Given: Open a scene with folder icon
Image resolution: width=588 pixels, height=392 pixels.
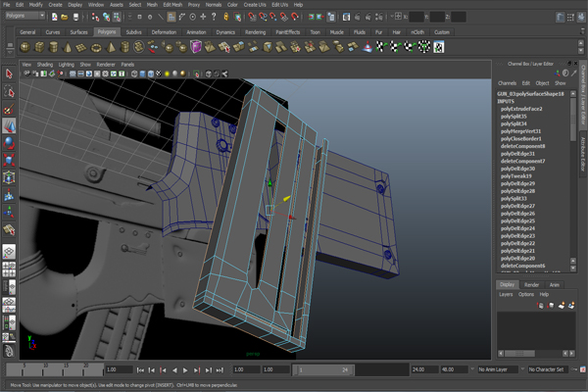Looking at the screenshot, I should [65, 17].
